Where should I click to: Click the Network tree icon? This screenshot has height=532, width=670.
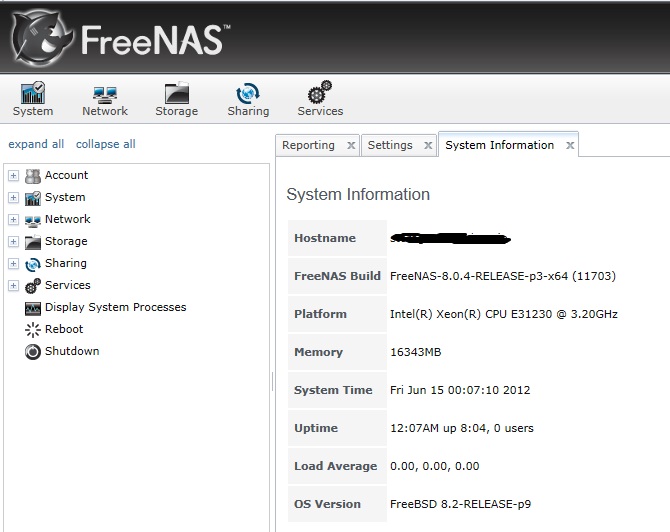(33, 220)
